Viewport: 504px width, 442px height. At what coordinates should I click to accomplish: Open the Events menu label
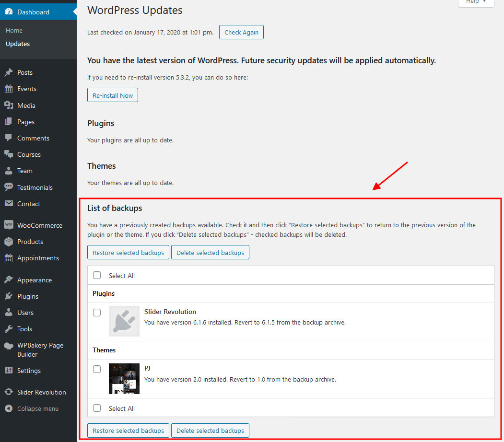tap(27, 89)
